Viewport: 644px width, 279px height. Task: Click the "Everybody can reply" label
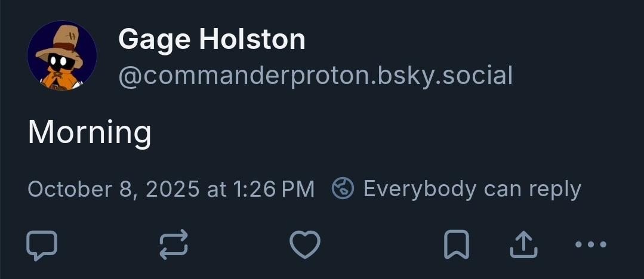[x=472, y=189]
